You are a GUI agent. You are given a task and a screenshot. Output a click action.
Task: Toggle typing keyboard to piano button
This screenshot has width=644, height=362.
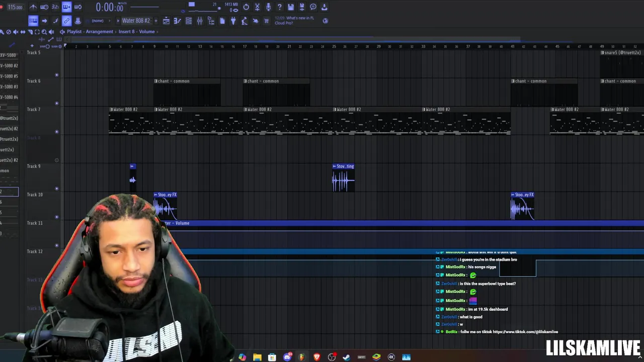click(x=33, y=21)
